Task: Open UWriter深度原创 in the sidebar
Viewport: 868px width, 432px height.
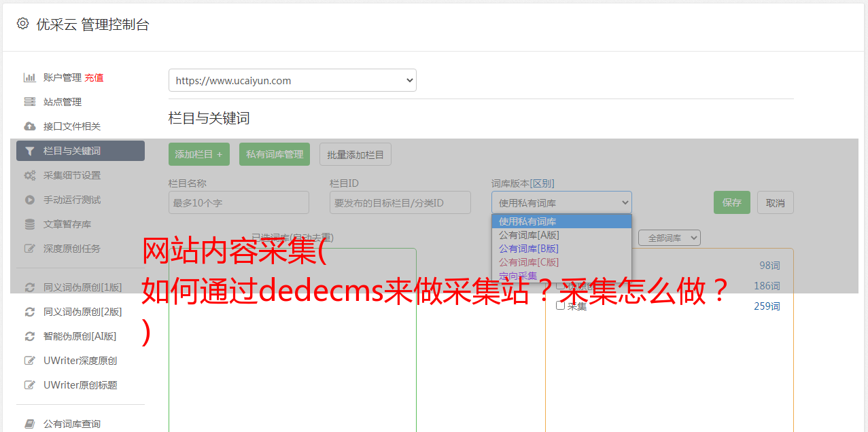Action: click(80, 361)
